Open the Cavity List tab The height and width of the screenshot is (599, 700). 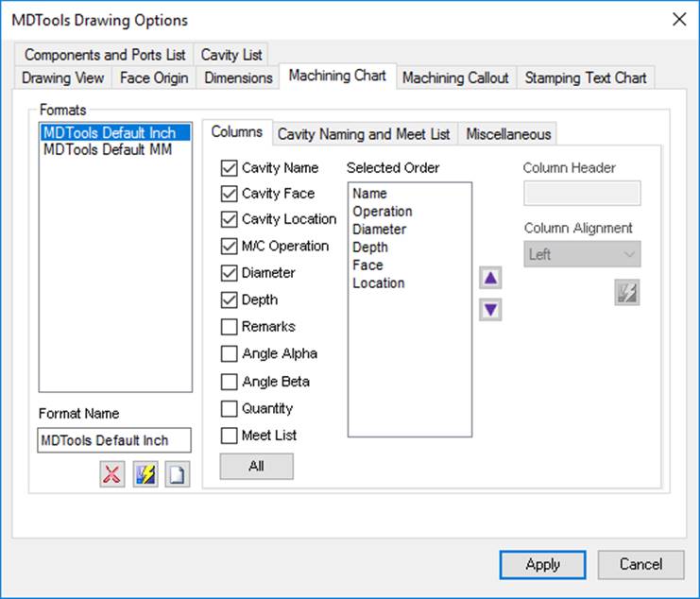[x=231, y=55]
